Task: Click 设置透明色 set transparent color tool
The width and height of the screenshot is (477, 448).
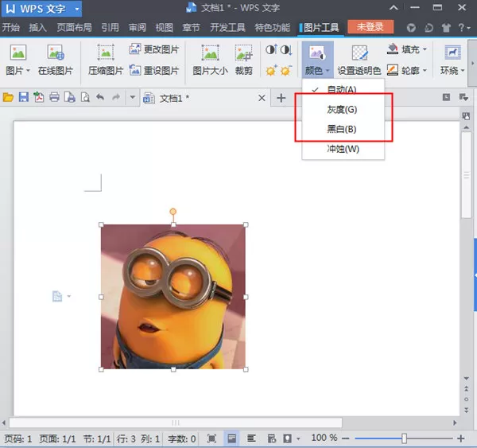Action: [359, 60]
